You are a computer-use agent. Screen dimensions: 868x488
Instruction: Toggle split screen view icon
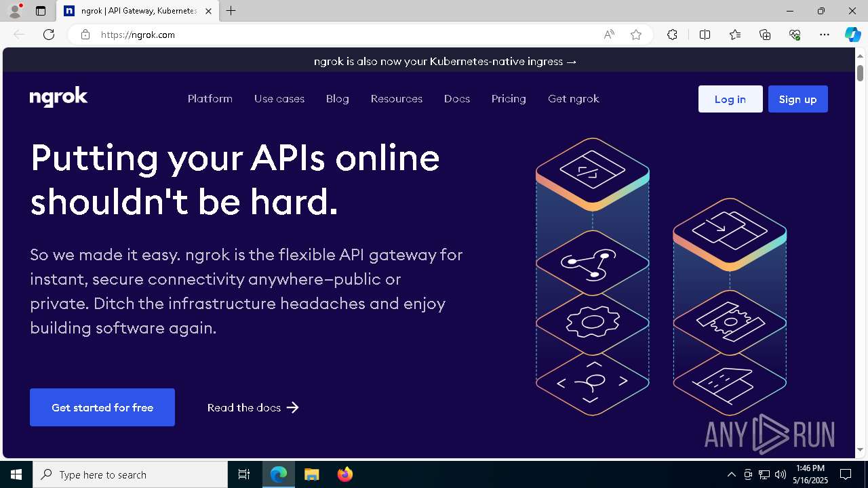pyautogui.click(x=705, y=35)
